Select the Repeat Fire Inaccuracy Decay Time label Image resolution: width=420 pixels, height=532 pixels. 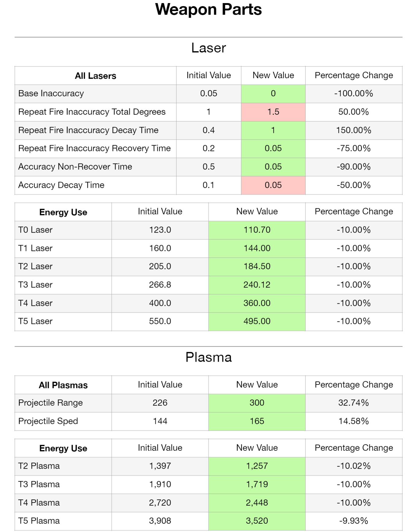tap(88, 130)
